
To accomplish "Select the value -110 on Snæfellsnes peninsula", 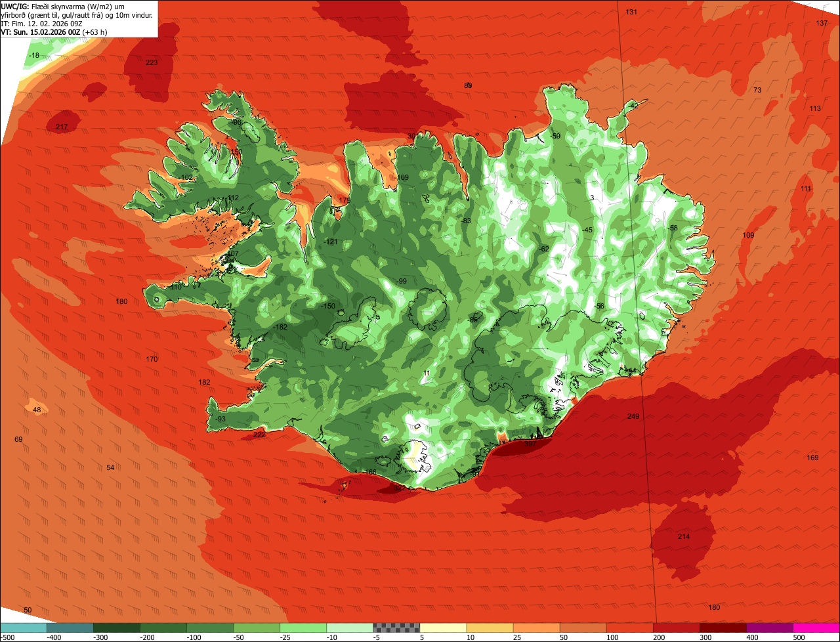I will click(x=174, y=287).
